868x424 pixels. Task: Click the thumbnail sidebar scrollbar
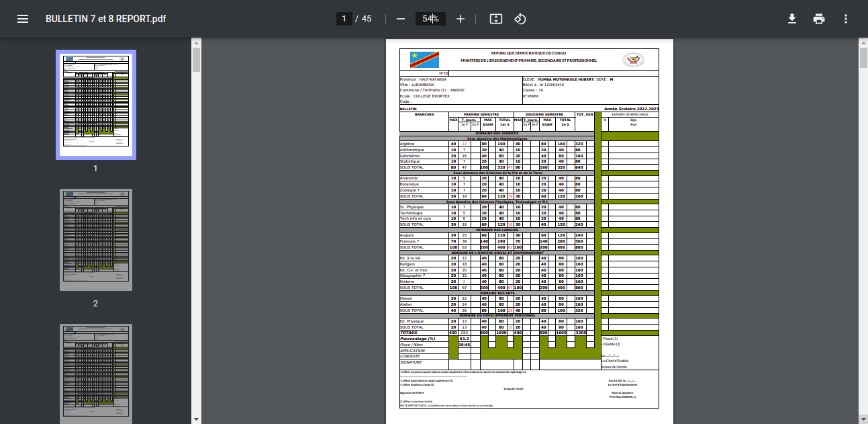click(x=196, y=60)
